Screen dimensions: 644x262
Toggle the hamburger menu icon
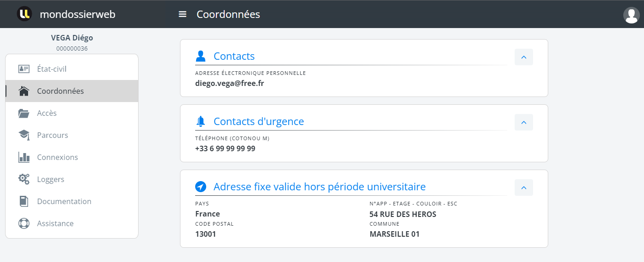[x=182, y=14]
